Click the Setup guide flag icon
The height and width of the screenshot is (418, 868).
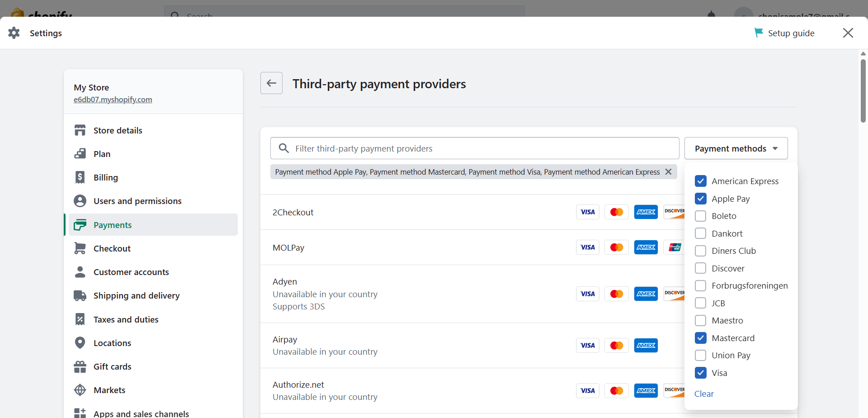pos(759,33)
